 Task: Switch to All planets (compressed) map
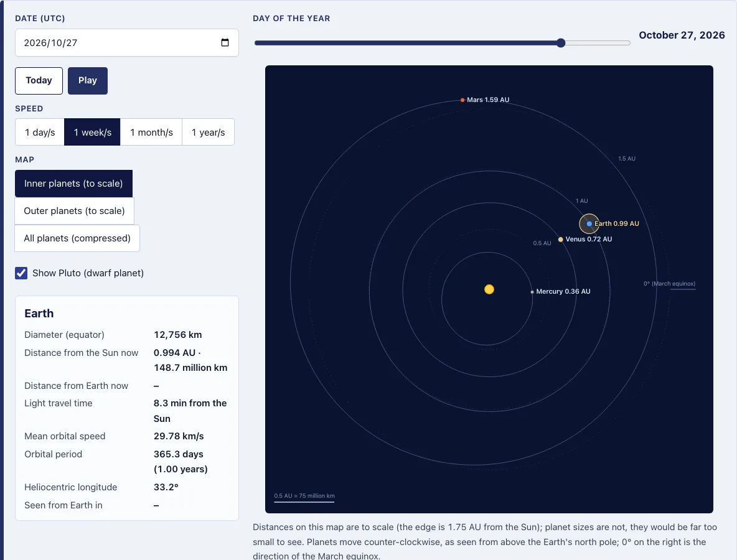[77, 238]
